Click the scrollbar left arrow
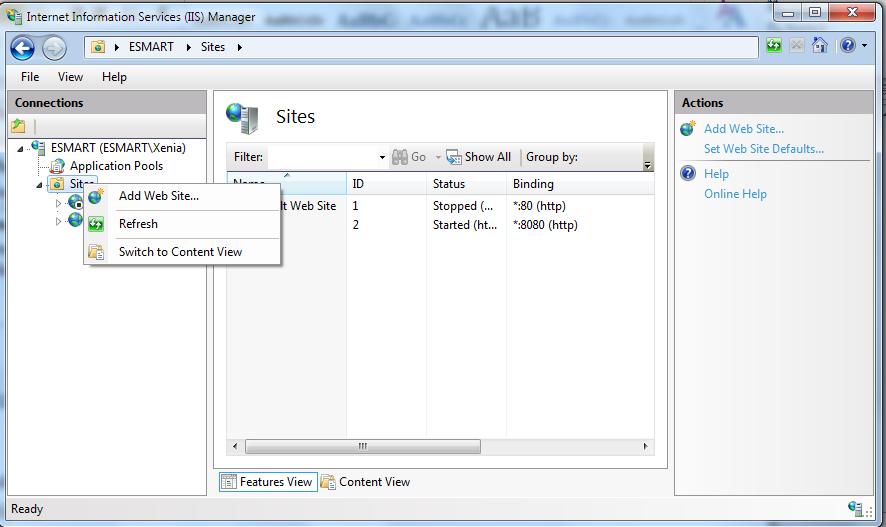This screenshot has width=886, height=527. pos(235,446)
